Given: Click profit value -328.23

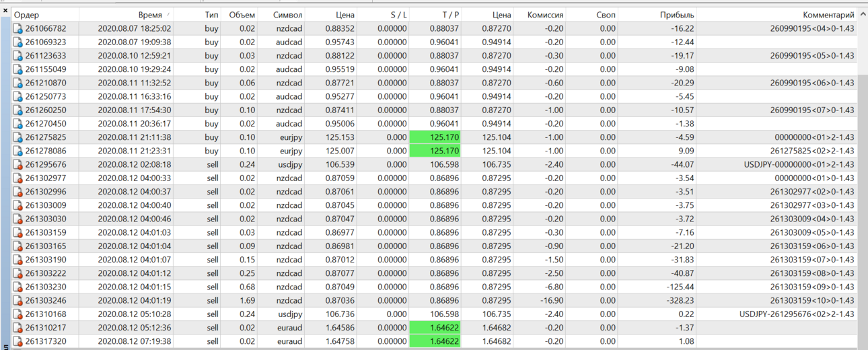Looking at the screenshot, I should click(678, 300).
